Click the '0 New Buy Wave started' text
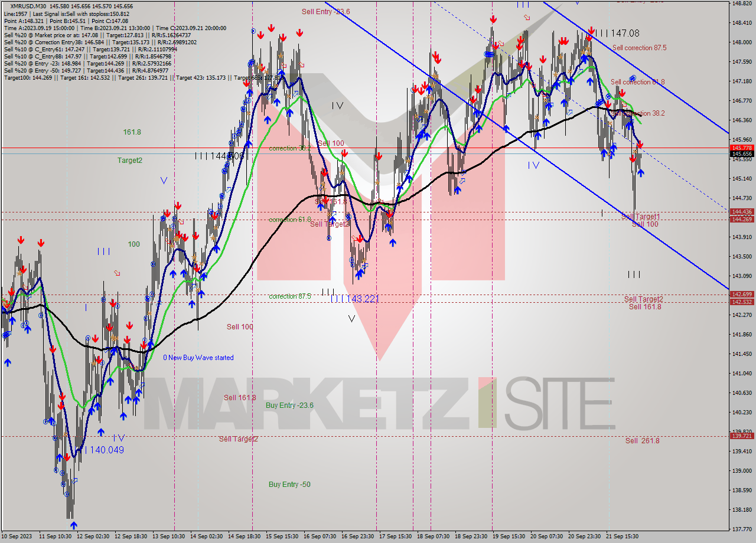 click(x=198, y=358)
